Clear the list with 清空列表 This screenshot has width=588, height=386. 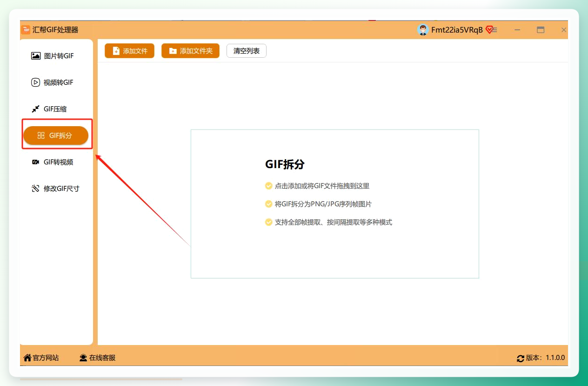coord(247,51)
